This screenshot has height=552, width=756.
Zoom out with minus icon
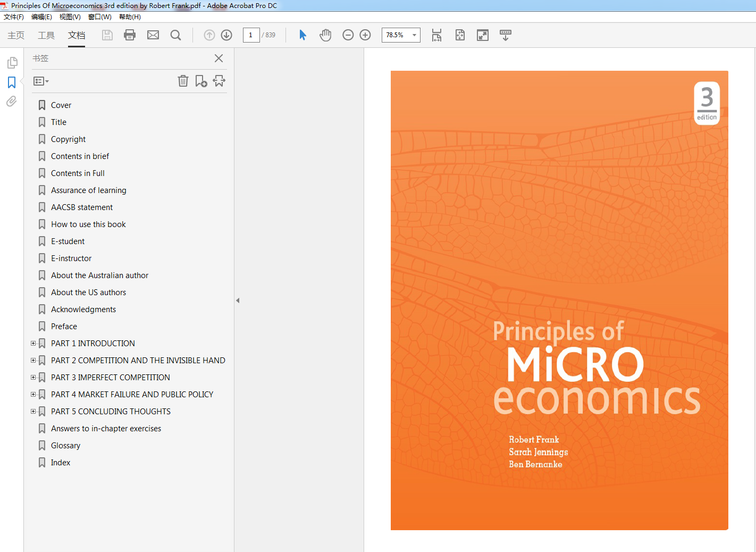coord(348,35)
